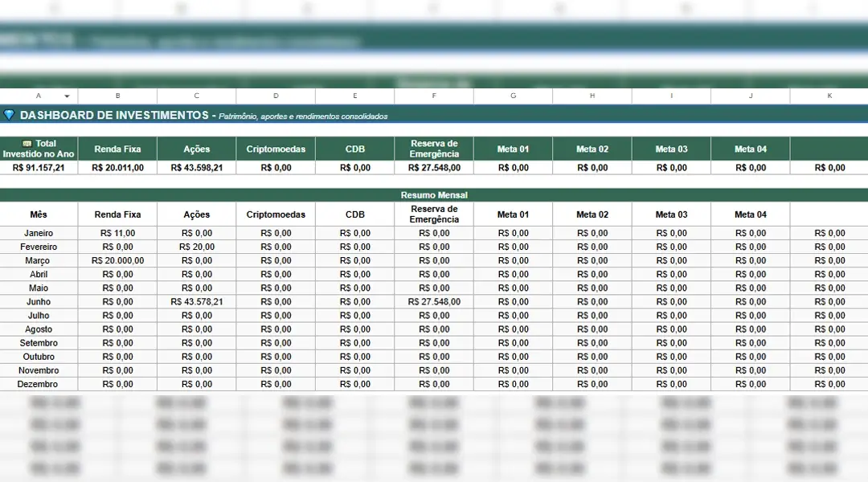Select Janeiro's Renda Fixa value R$ 11,00
868x482 pixels.
tap(117, 233)
